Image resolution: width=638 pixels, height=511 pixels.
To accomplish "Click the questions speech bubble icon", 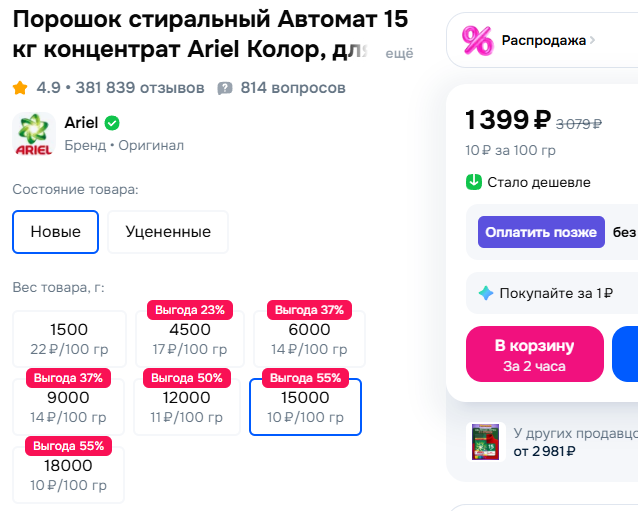I will coord(225,88).
